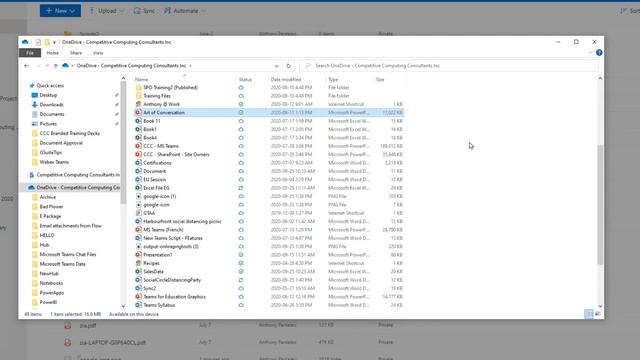
Task: Select Teams for Education Graphics file
Action: click(x=174, y=297)
